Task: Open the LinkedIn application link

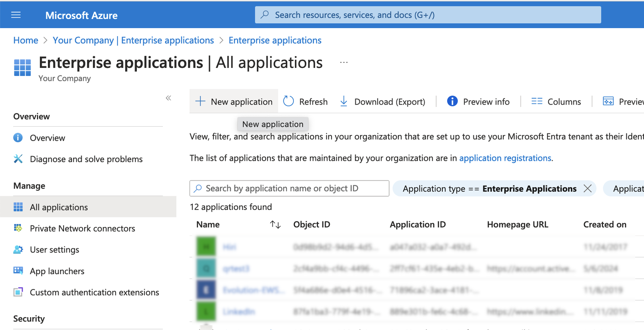Action: click(239, 312)
